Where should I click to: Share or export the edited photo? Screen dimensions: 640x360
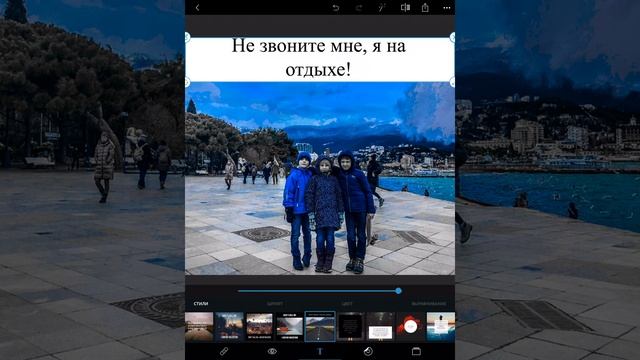coord(425,7)
